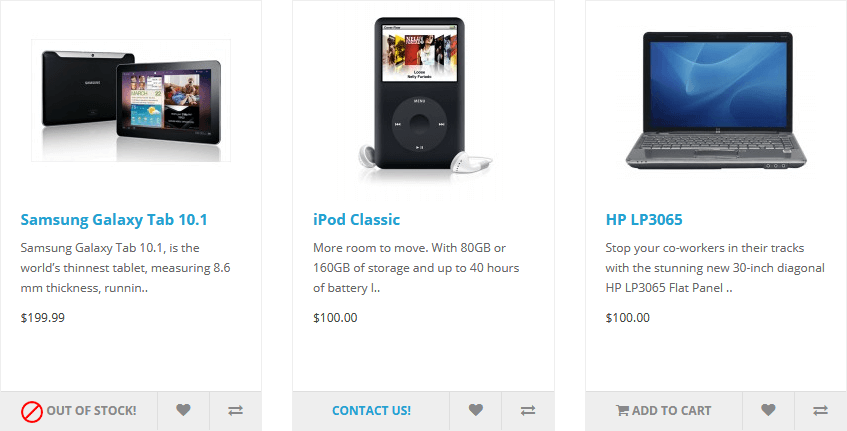
Task: Click ADD TO CART for HP LP3065
Action: pos(664,410)
